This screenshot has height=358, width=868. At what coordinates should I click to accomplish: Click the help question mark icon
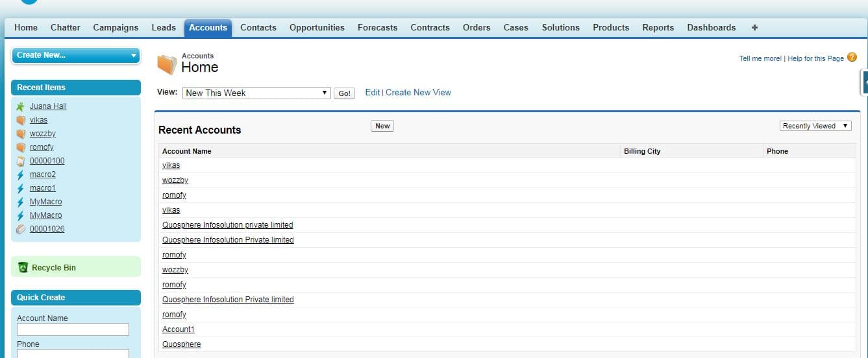coord(852,57)
